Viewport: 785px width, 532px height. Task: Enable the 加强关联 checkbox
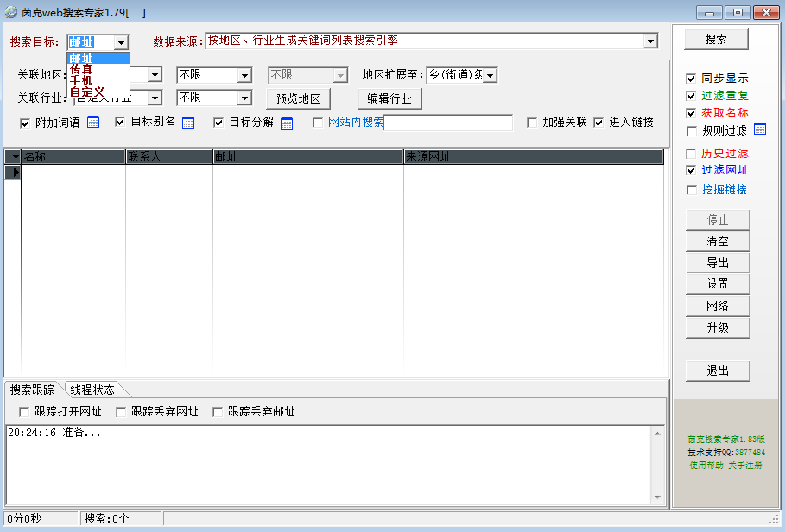(x=532, y=123)
